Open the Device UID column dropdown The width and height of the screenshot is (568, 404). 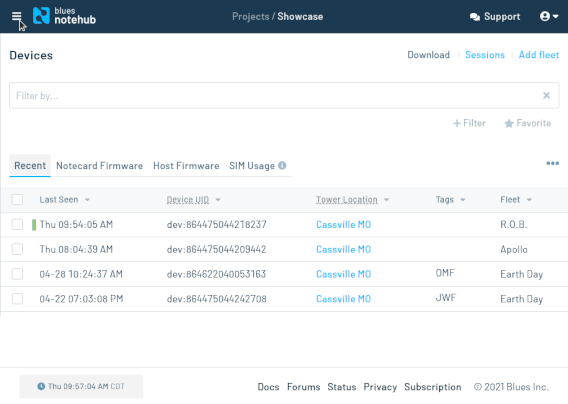[x=218, y=200]
